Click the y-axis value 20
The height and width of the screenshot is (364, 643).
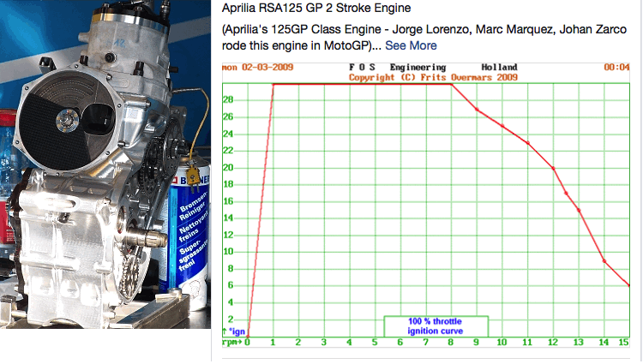pos(228,168)
